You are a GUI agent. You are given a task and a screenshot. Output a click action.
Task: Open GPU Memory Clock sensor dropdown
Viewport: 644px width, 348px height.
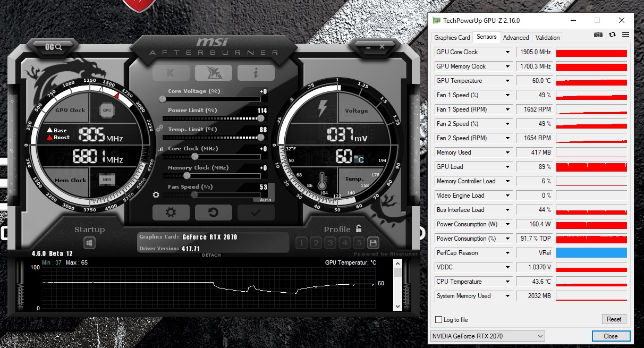point(507,66)
